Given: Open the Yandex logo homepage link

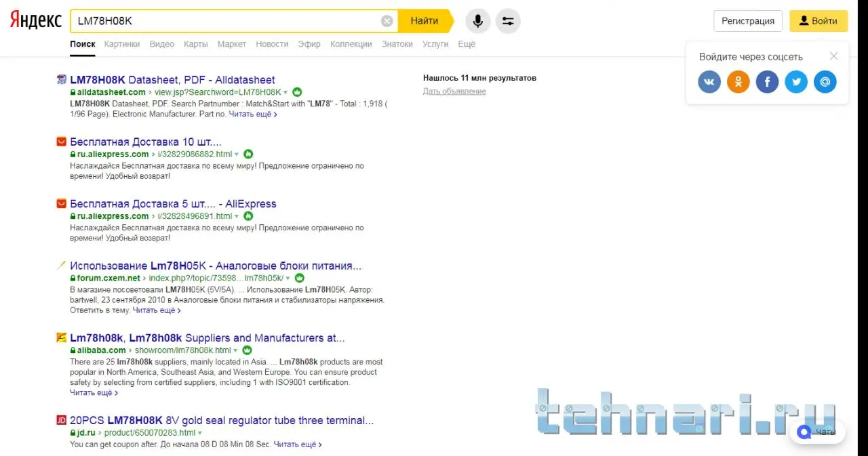Looking at the screenshot, I should pos(35,20).
